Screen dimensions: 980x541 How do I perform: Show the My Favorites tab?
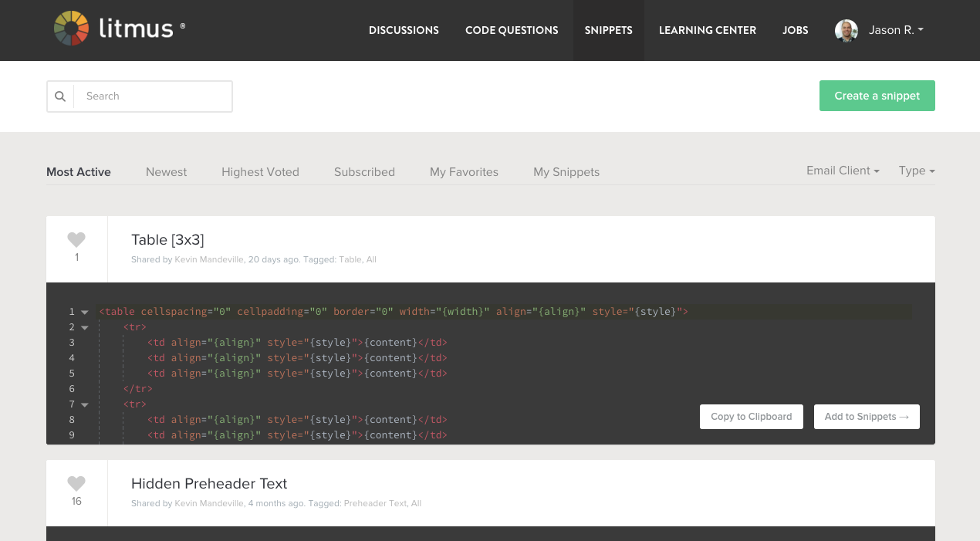point(464,172)
